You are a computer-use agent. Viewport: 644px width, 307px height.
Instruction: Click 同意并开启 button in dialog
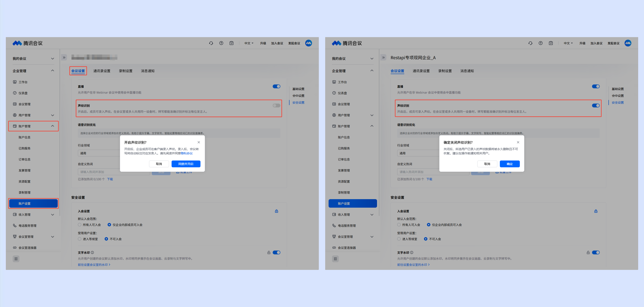[186, 164]
